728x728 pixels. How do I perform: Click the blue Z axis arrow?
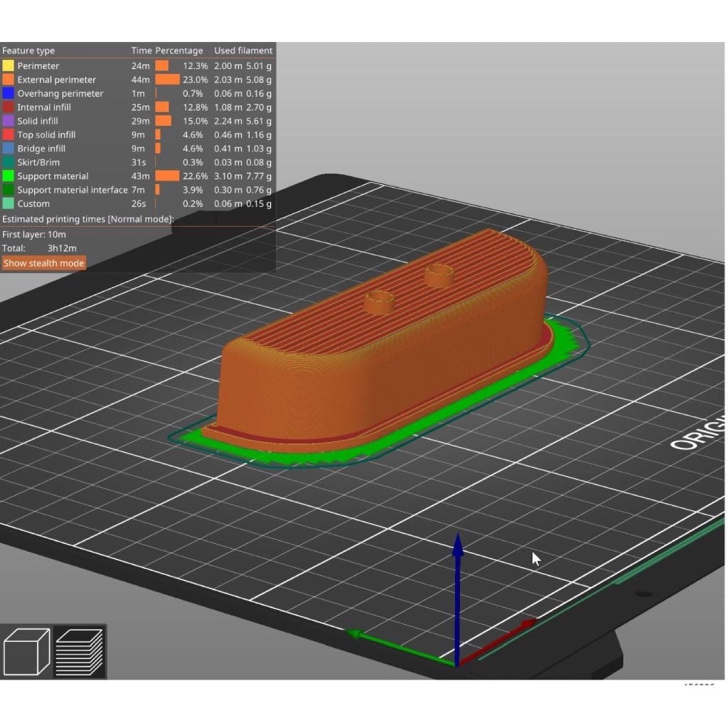pyautogui.click(x=458, y=599)
